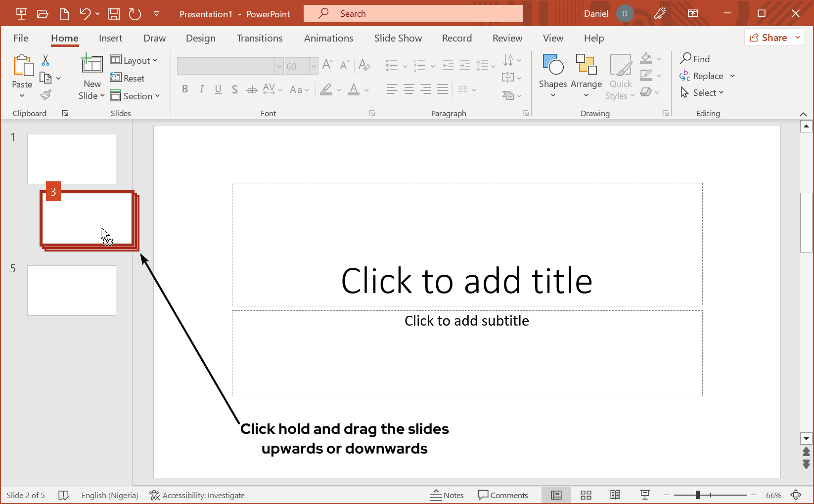The image size is (814, 504).
Task: Enable center text alignment
Action: (408, 89)
